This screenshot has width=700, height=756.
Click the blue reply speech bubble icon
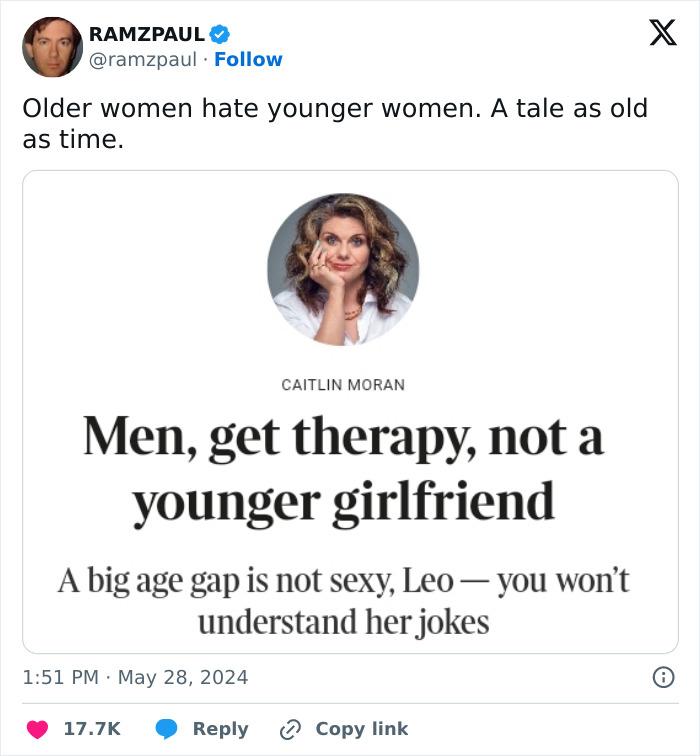(x=166, y=729)
